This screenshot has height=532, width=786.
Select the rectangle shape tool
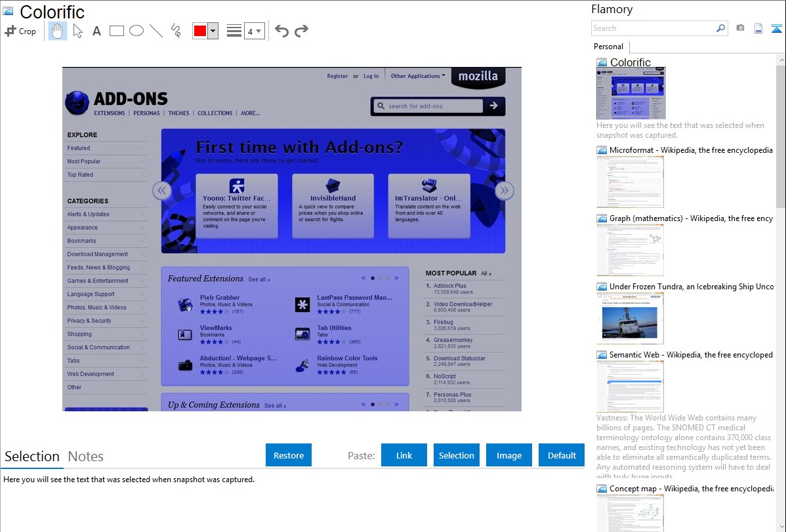[117, 31]
